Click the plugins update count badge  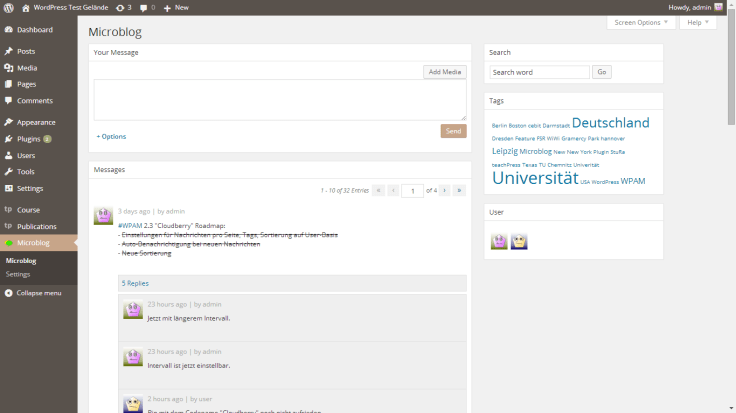(47, 139)
